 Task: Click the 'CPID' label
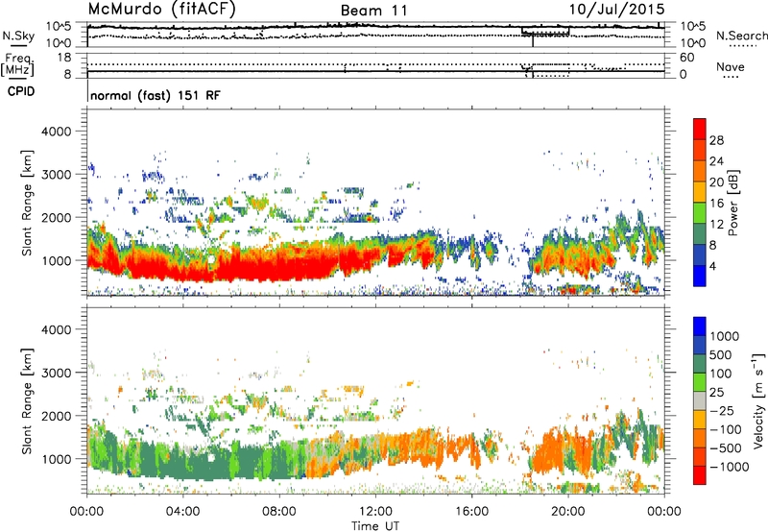click(21, 91)
